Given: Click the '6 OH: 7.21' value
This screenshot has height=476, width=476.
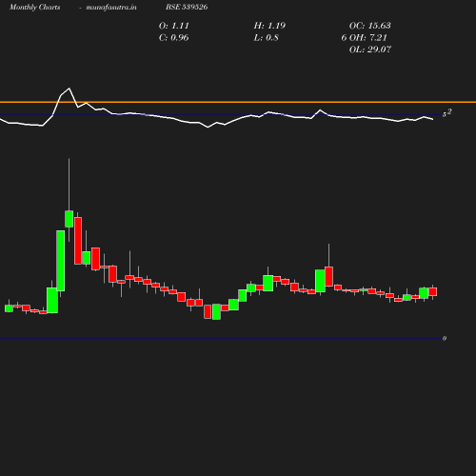Looking at the screenshot, I should pyautogui.click(x=364, y=38).
